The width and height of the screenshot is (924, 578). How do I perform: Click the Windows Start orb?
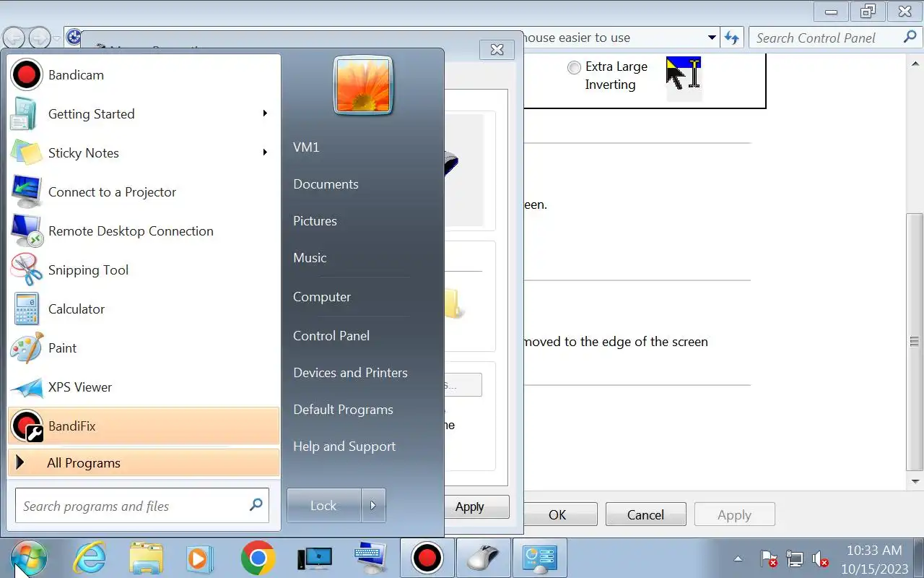pos(29,558)
